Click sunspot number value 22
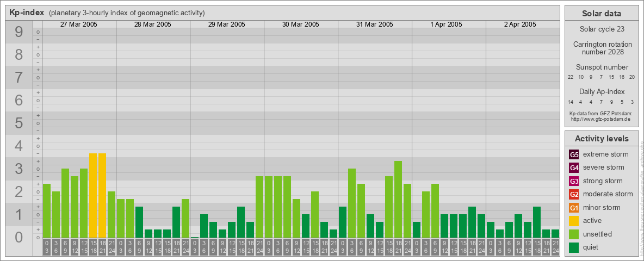This screenshot has width=644, height=261. (571, 77)
